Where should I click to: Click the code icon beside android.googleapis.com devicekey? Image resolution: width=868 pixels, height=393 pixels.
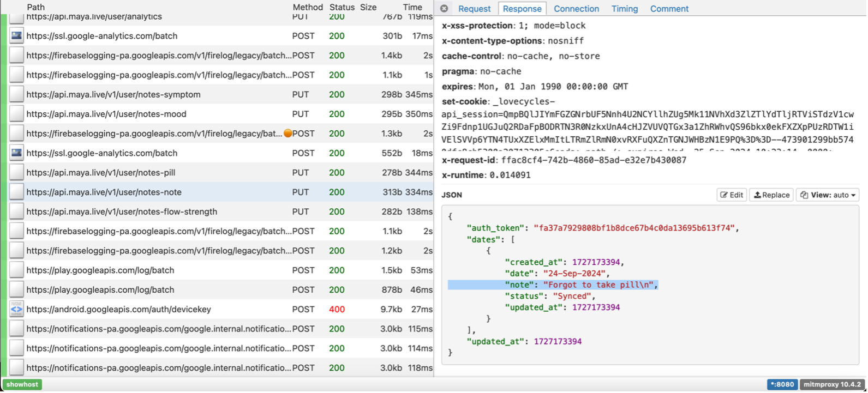[17, 310]
